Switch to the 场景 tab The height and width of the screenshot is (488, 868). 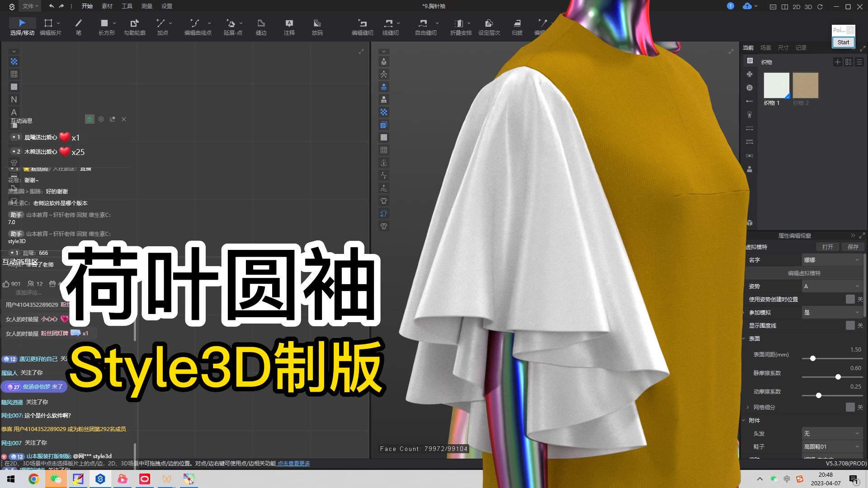766,47
